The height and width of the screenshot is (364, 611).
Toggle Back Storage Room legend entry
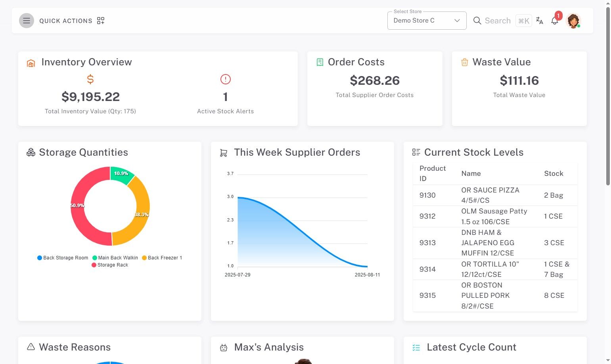pos(63,258)
